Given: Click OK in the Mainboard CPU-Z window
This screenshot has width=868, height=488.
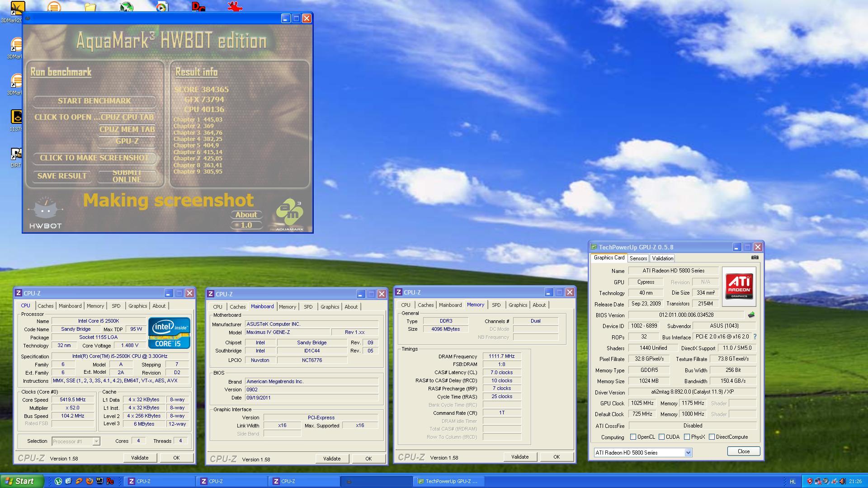Looking at the screenshot, I should tap(368, 459).
